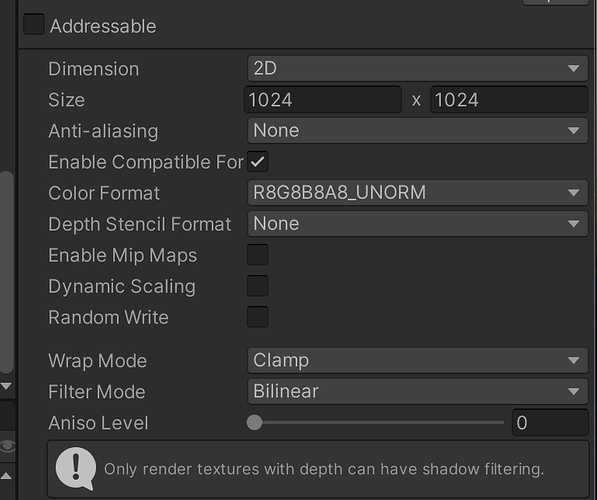Click the Size width field showing 1024
The image size is (597, 500).
click(x=323, y=100)
